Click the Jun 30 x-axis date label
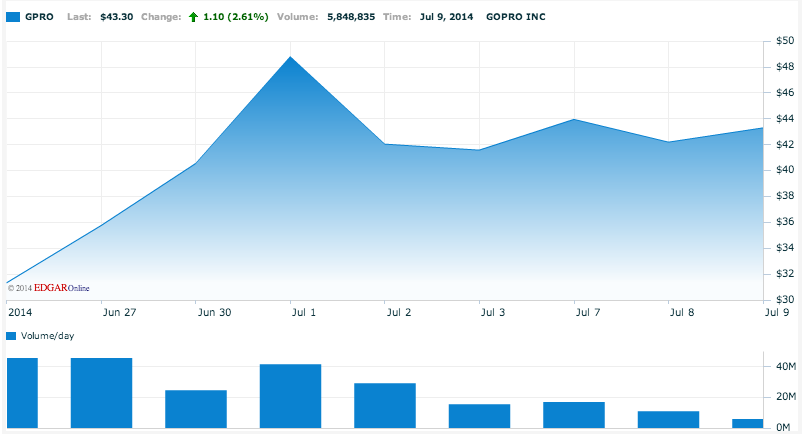807x434 pixels. [215, 313]
